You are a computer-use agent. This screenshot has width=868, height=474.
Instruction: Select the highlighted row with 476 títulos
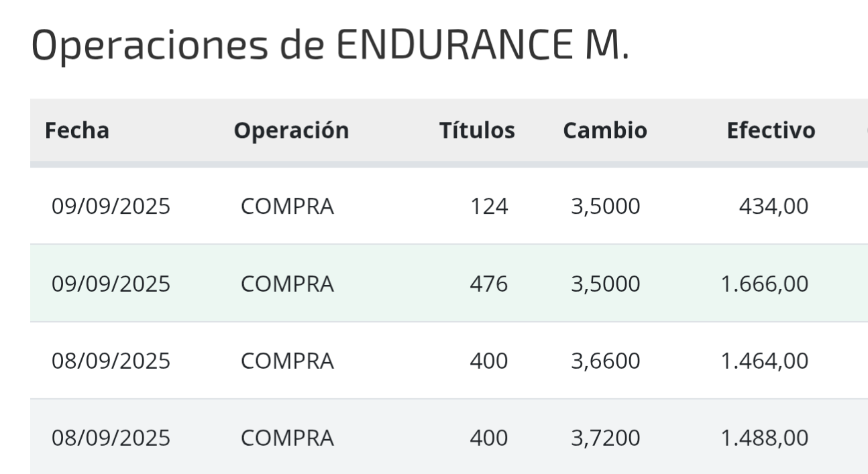coord(449,284)
